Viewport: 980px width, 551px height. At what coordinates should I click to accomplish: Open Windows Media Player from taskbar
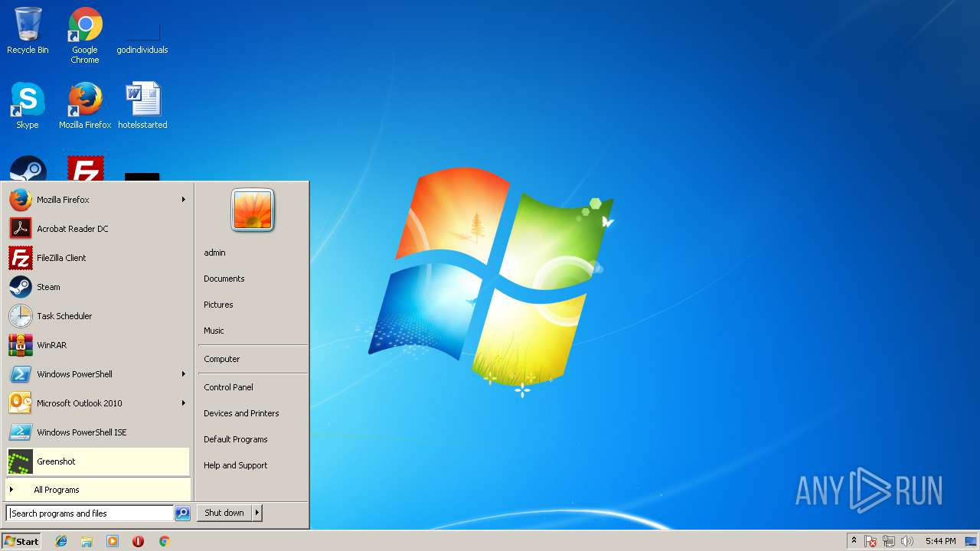coord(113,541)
